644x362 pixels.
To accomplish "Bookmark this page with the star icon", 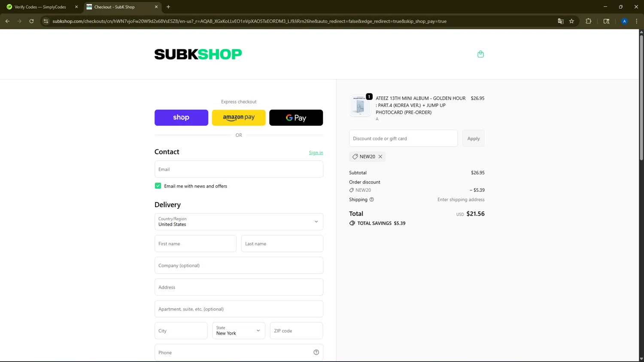I will [x=571, y=21].
